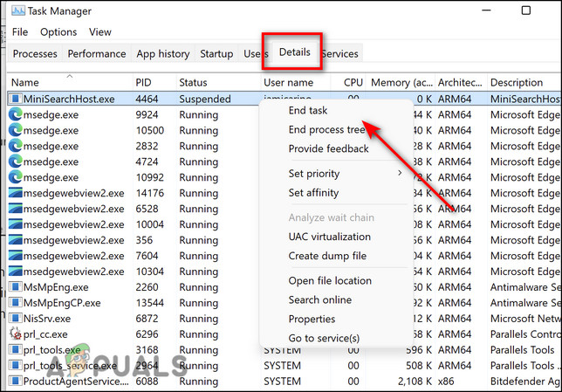Click ProductAgentService process icon
The image size is (562, 392).
pyautogui.click(x=16, y=382)
